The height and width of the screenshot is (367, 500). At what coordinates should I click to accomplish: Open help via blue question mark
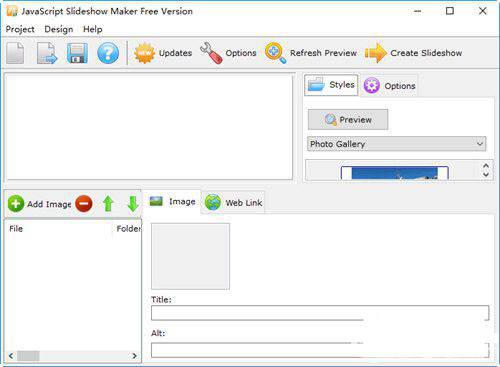click(108, 53)
